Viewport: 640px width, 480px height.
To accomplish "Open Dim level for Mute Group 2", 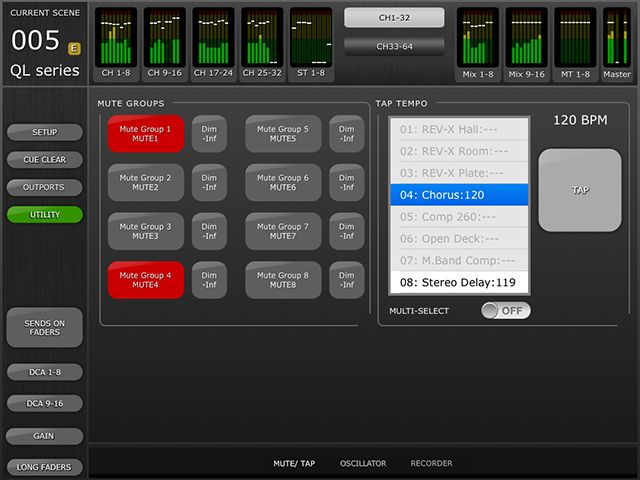I will click(209, 183).
